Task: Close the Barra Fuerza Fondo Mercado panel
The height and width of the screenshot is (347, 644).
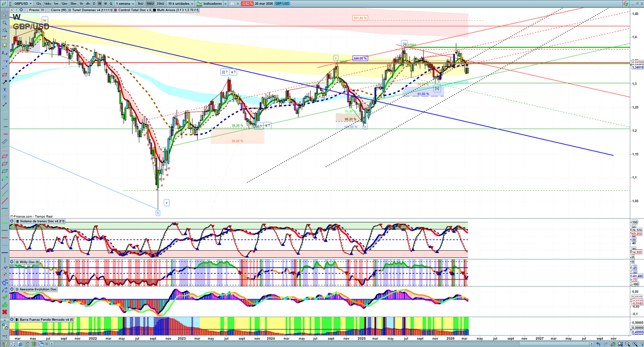Action: 12,320
